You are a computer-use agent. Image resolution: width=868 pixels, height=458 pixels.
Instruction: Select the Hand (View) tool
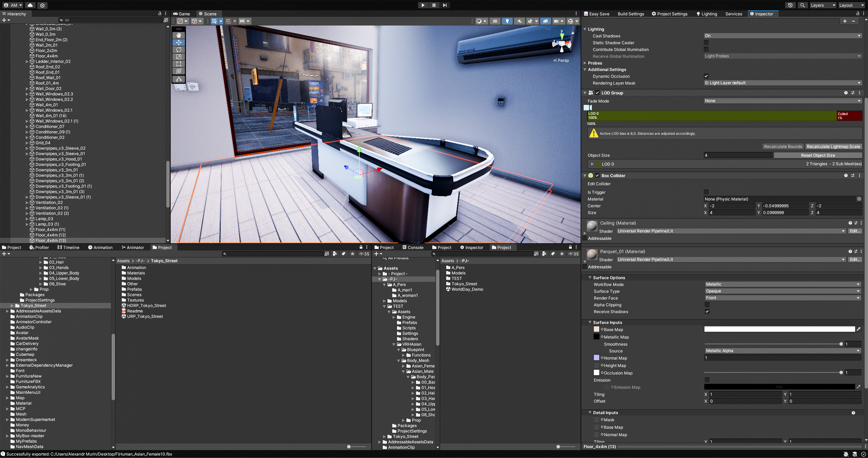click(179, 35)
